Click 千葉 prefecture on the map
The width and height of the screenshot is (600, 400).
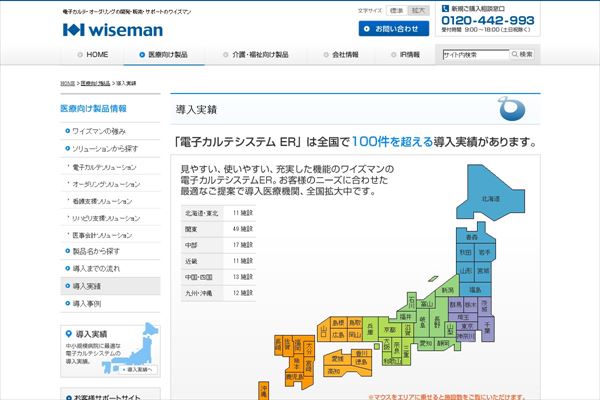point(487,327)
